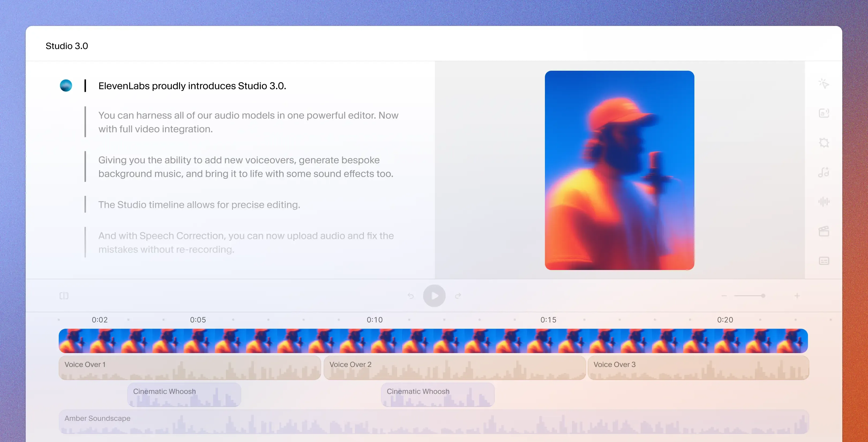Open the audio waveform tool
The height and width of the screenshot is (442, 868).
tap(824, 201)
